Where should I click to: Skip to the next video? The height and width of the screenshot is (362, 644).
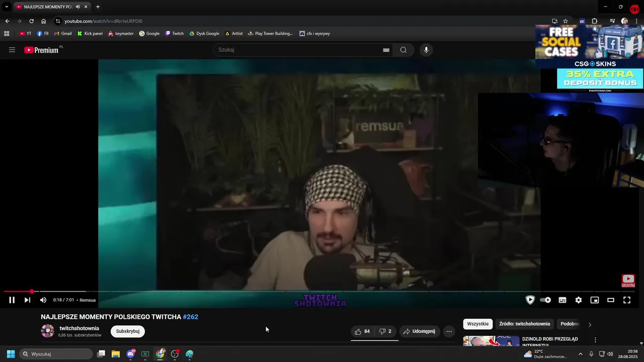27,300
